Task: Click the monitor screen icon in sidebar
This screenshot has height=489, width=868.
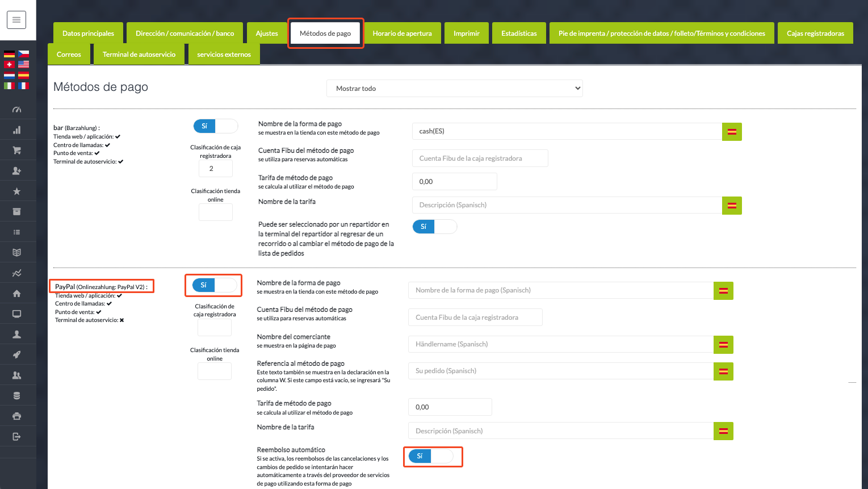Action: point(17,314)
